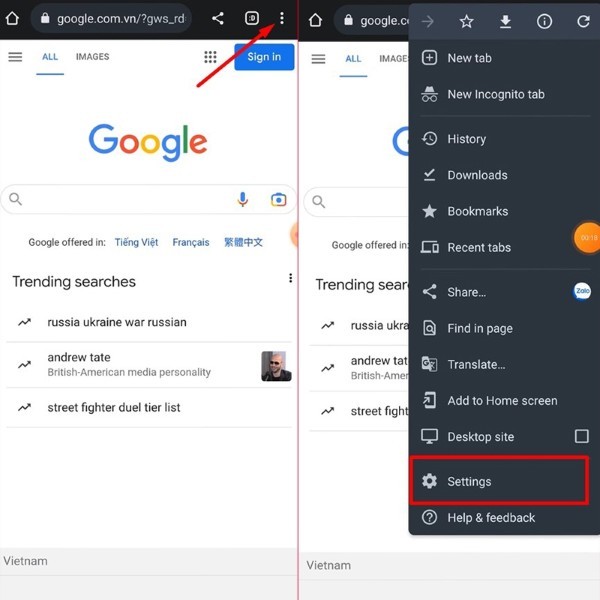Open the Google apps grid icon
This screenshot has width=600, height=600.
(x=210, y=58)
